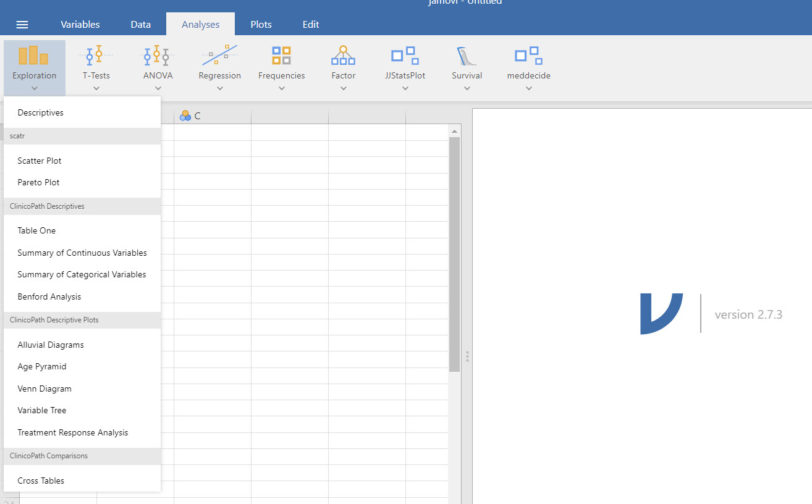Expand the meddecide dropdown chevron
This screenshot has height=504, width=812.
point(529,88)
